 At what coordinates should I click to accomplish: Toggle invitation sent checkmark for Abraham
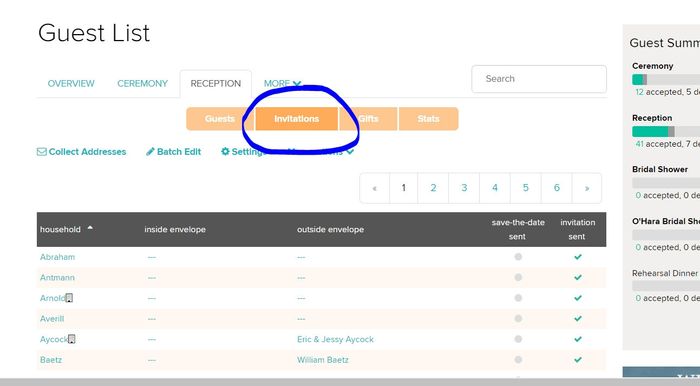(578, 257)
